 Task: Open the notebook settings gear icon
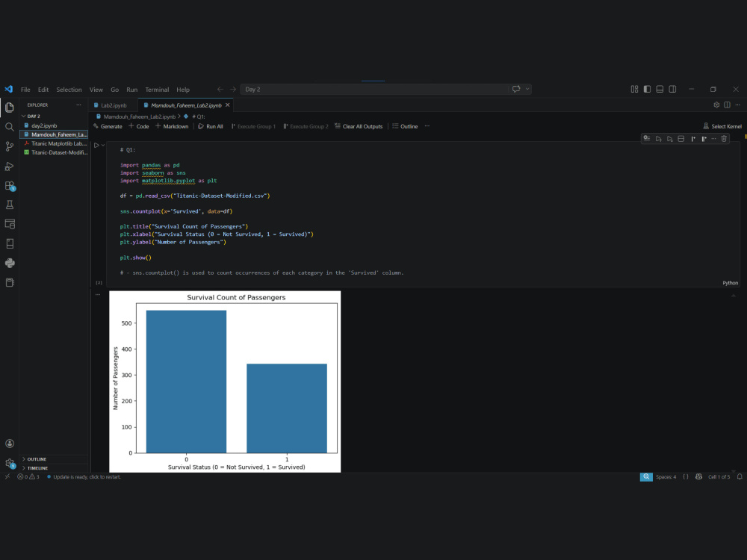[x=716, y=105]
